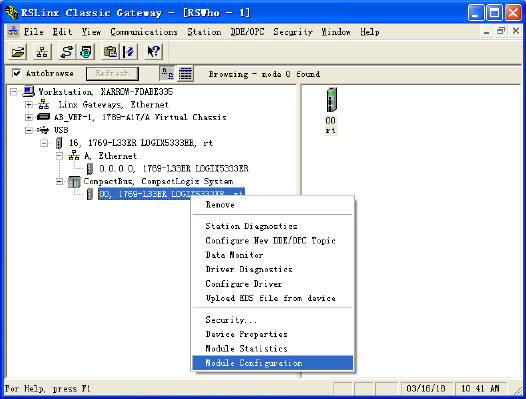526x399 pixels.
Task: Click the Configure Drivers cable toolbar icon
Action: (67, 52)
